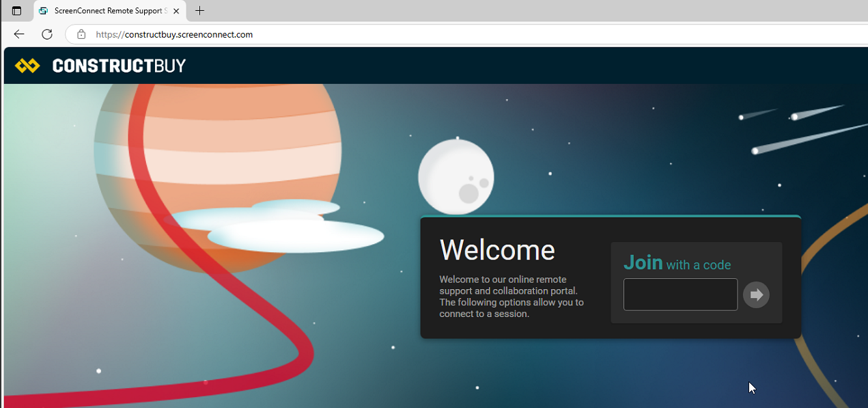Click the ConstructBuy diamond logo icon
The height and width of the screenshot is (408, 868).
(x=27, y=66)
